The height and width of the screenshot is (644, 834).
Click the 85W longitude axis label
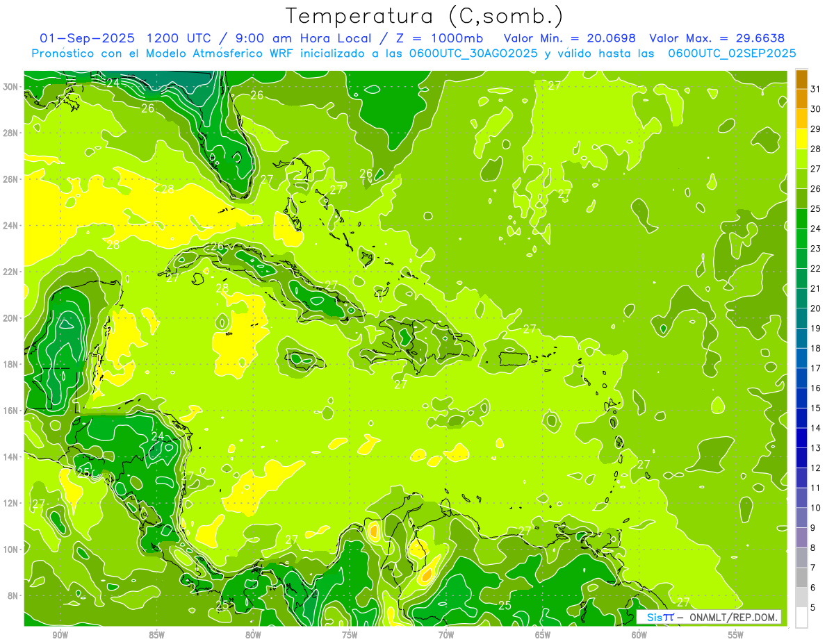pos(156,635)
